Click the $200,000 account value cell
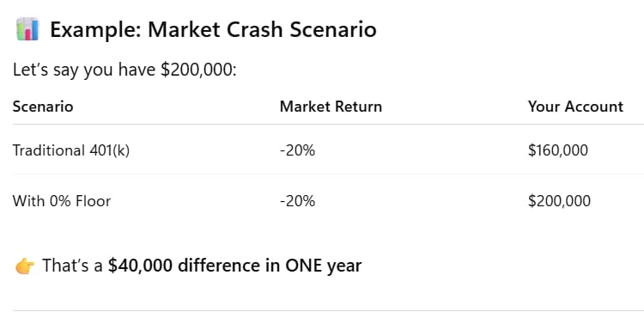Viewport: 644px width, 318px height. click(559, 201)
